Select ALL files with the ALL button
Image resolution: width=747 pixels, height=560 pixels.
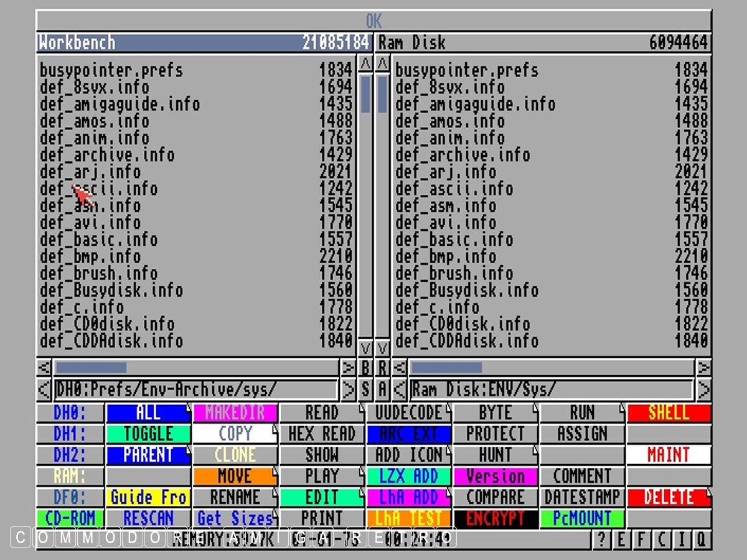click(x=148, y=413)
